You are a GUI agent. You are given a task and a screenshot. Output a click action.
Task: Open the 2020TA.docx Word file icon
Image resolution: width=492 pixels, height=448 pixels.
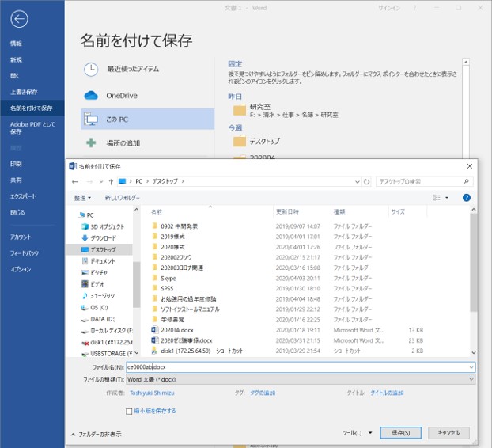155,330
